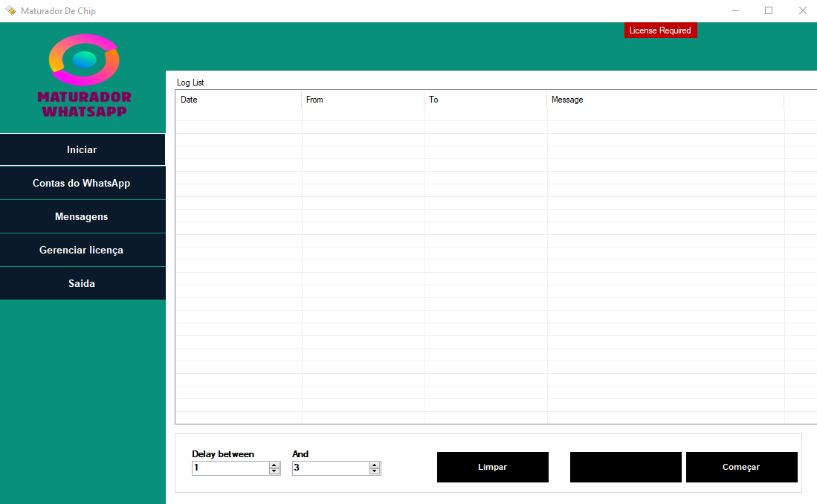The height and width of the screenshot is (504, 817).
Task: Open Contas do WhatsApp page
Action: 83,183
